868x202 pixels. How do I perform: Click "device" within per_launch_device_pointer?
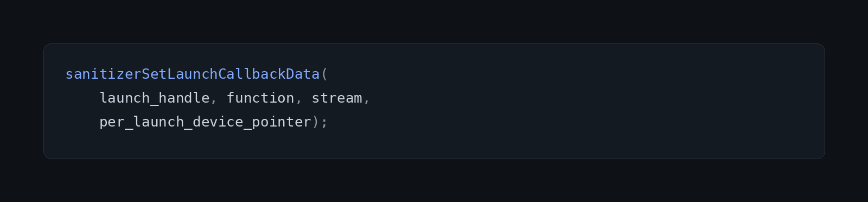point(218,122)
